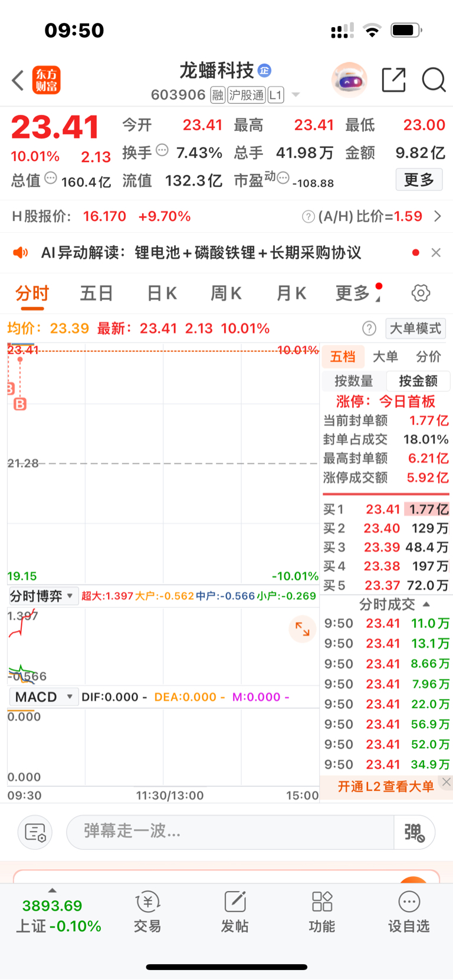Open 功能 in the bottom bar
Viewport: 453px width, 980px height.
[322, 912]
